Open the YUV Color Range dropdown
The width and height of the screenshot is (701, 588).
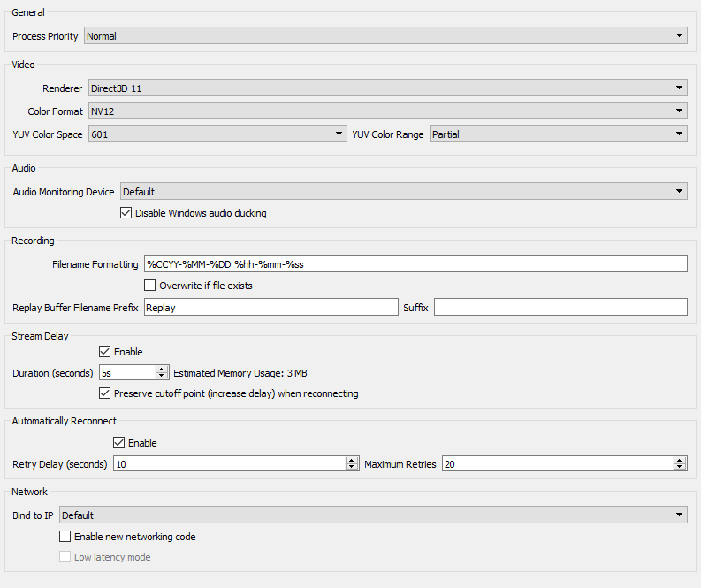(558, 134)
